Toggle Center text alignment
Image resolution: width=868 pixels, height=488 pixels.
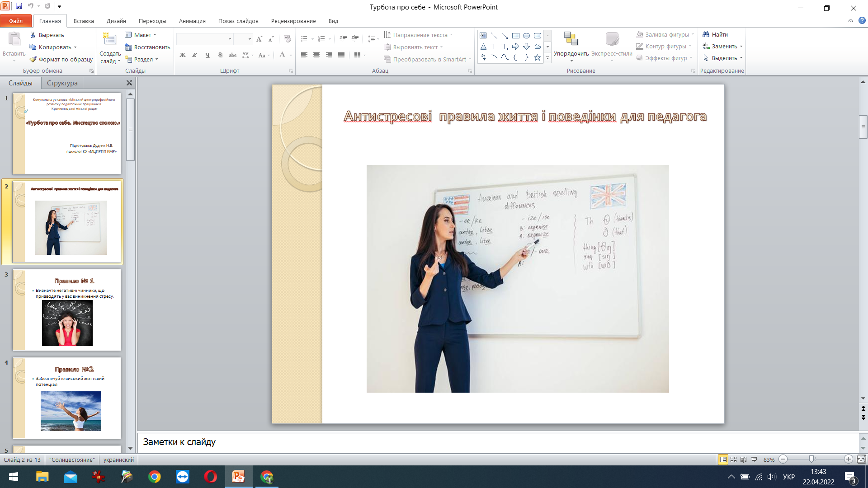(316, 55)
